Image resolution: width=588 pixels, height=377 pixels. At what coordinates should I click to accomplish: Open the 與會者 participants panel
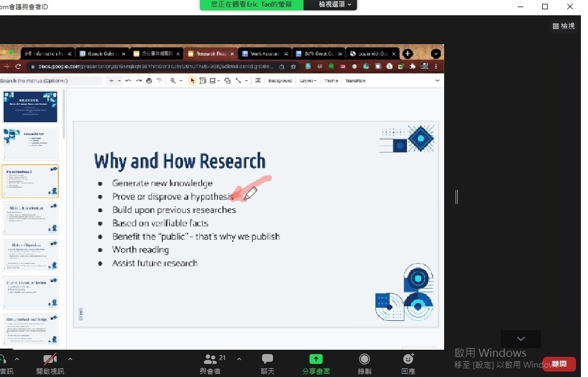click(210, 359)
